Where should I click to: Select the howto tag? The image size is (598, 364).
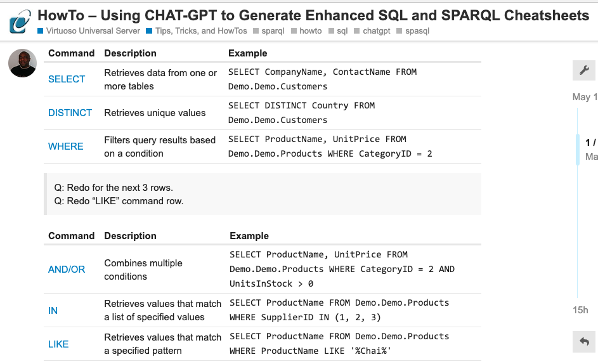pyautogui.click(x=307, y=31)
